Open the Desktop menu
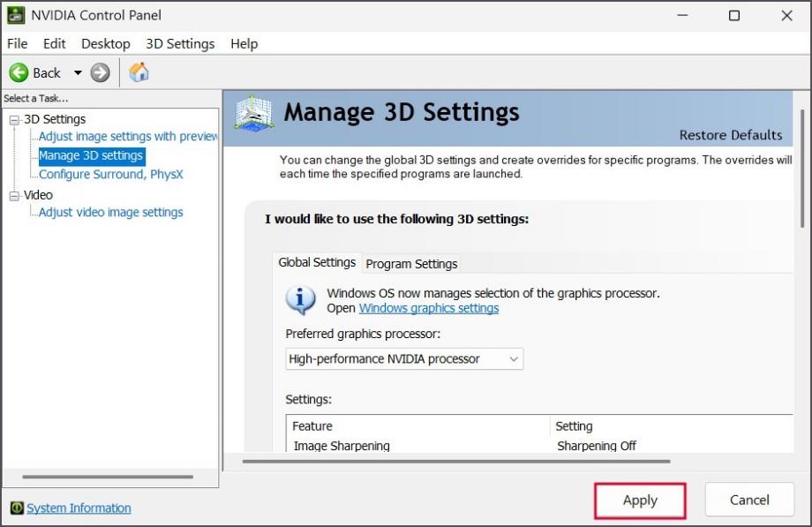This screenshot has height=527, width=812. point(106,43)
